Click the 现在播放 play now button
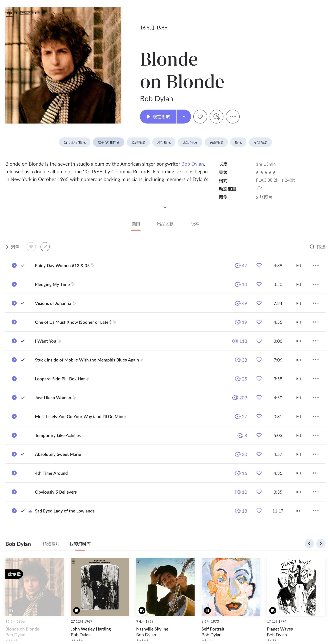This screenshot has height=644, width=328. (158, 116)
